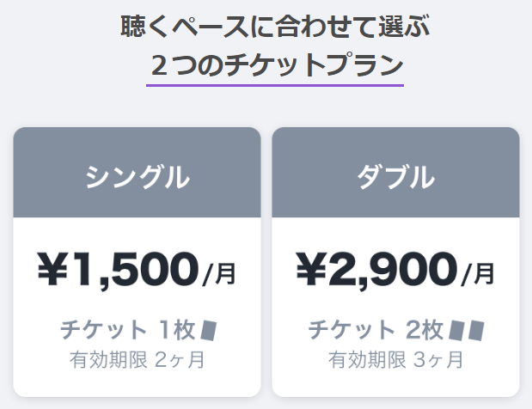The width and height of the screenshot is (532, 409).
Task: Click the ¥1,500/月 price
Action: click(x=137, y=271)
